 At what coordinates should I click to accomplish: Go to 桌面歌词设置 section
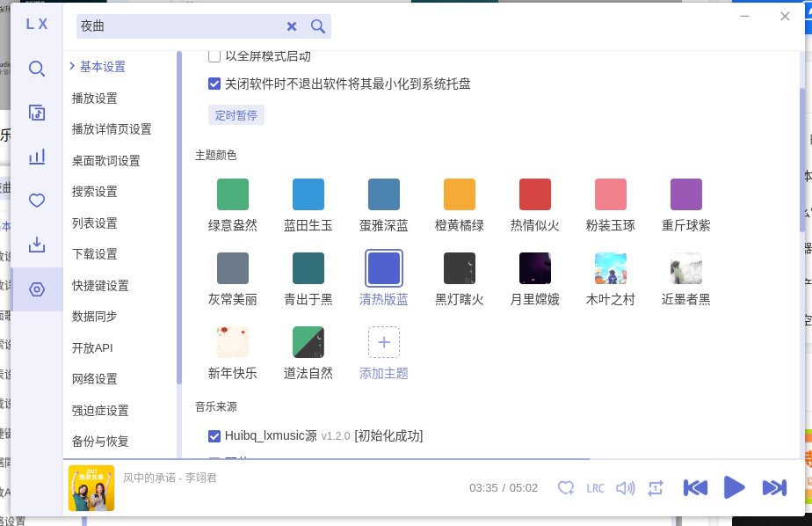pyautogui.click(x=106, y=161)
